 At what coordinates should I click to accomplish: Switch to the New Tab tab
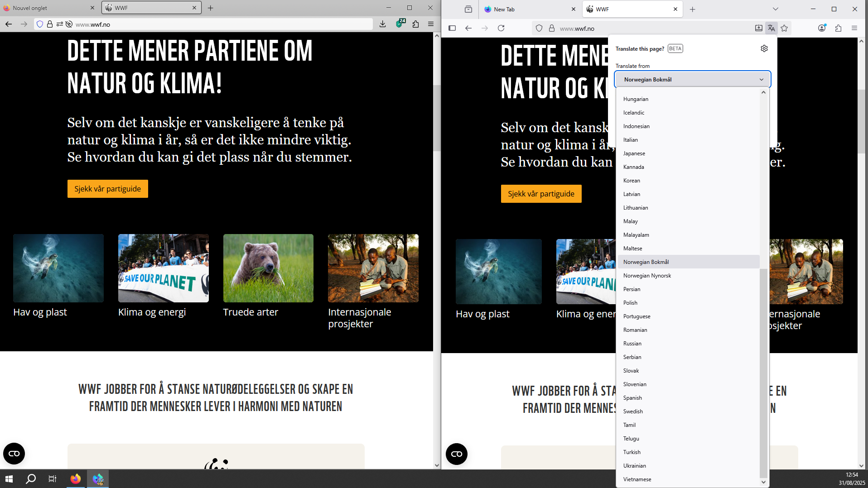click(x=530, y=9)
